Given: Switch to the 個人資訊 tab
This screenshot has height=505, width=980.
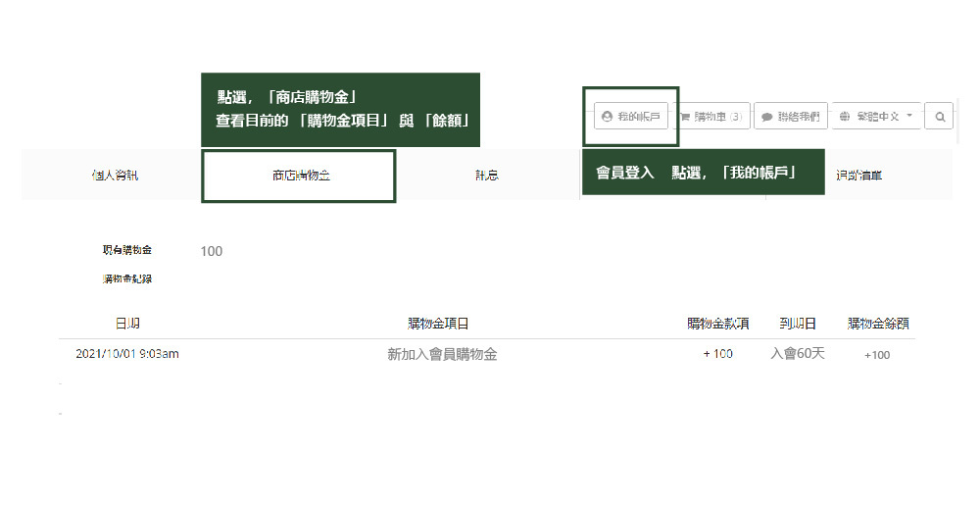Looking at the screenshot, I should [115, 175].
